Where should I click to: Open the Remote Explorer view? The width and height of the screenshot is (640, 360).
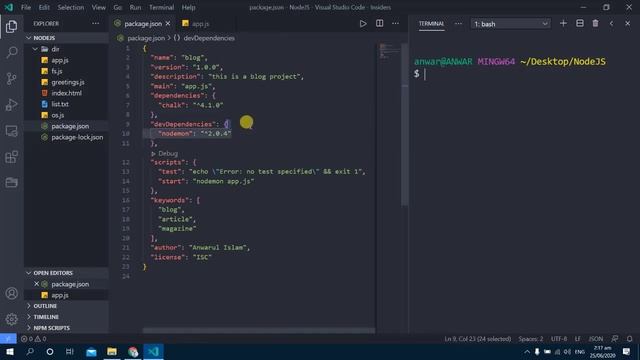pyautogui.click(x=11, y=131)
